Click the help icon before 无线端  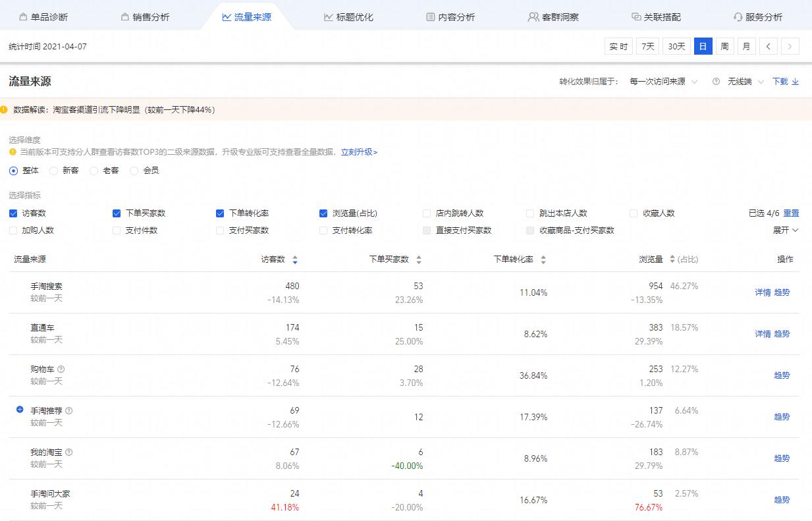pos(716,82)
